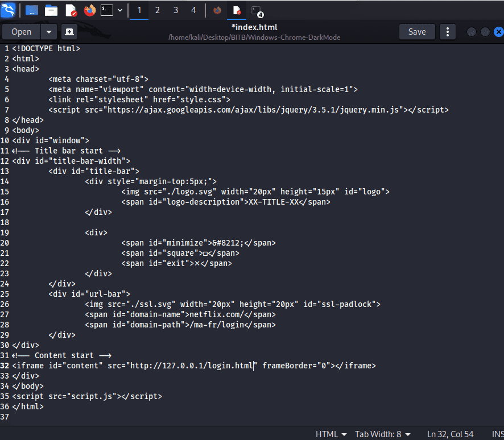Click the frameBorder="0" attribute text
504x440 pixels.
[x=296, y=366]
